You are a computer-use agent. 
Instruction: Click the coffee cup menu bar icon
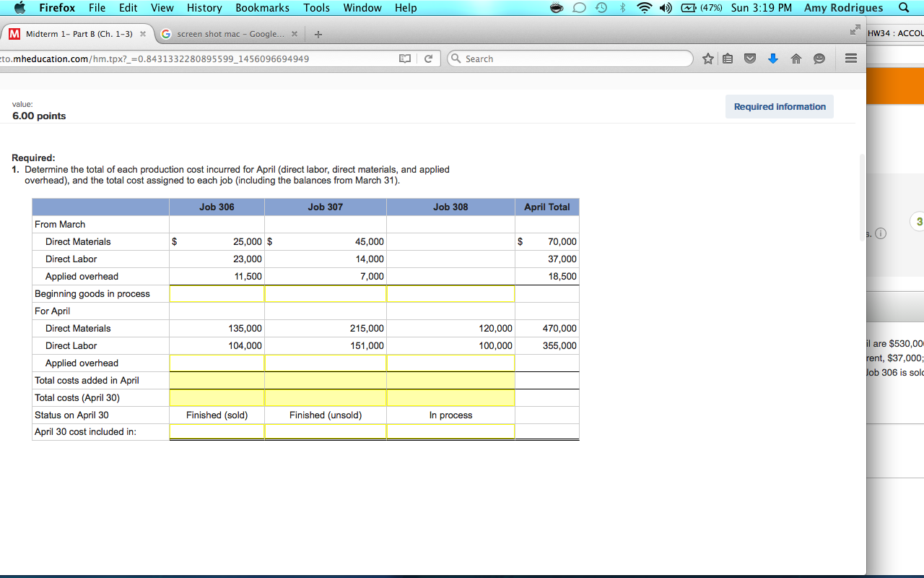[557, 8]
